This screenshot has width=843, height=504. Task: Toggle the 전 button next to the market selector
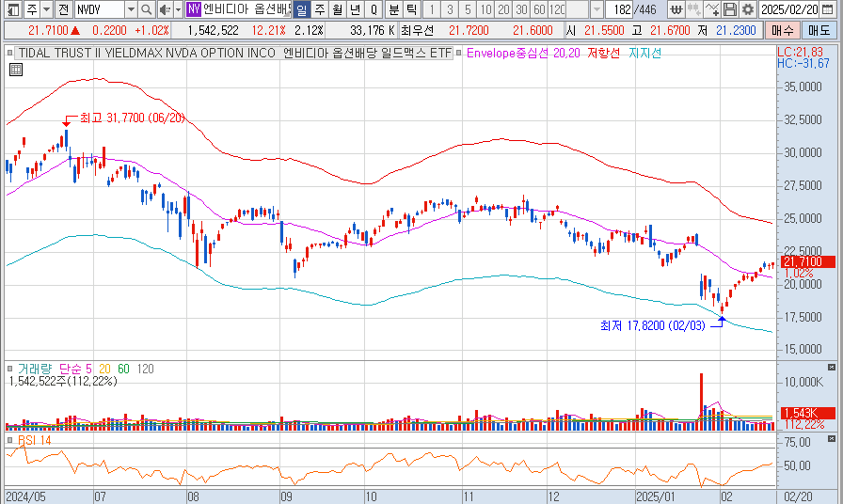63,9
